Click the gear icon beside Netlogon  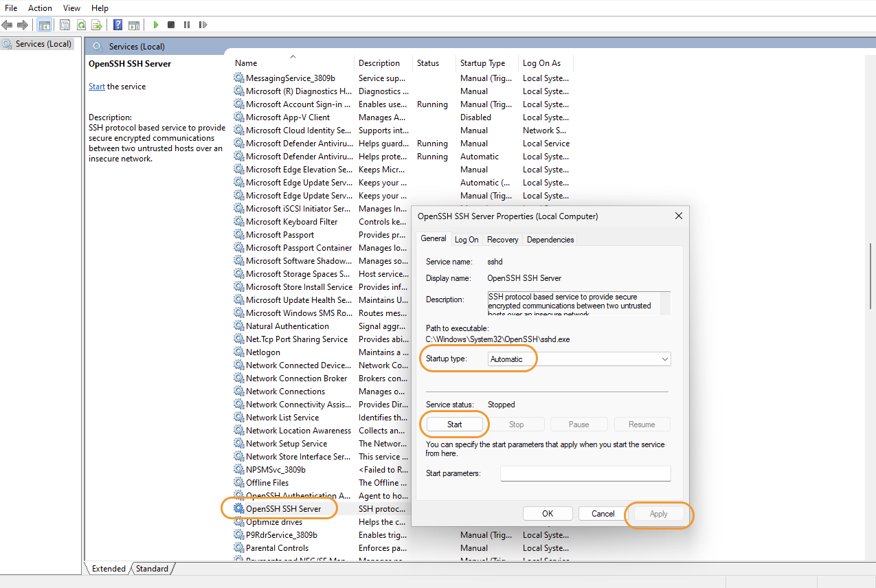coord(239,352)
